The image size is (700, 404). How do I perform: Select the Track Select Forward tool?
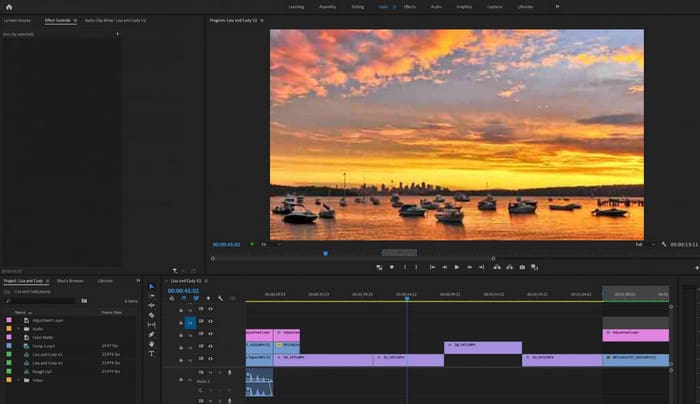pos(151,296)
